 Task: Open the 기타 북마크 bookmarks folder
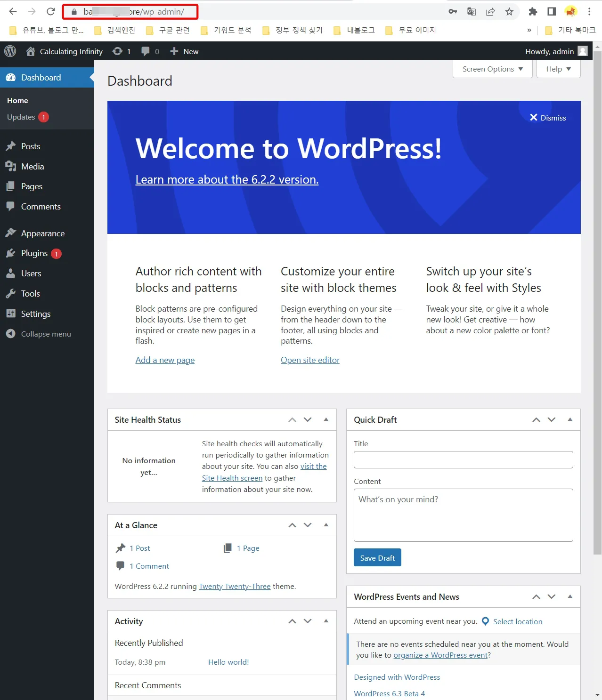point(570,30)
